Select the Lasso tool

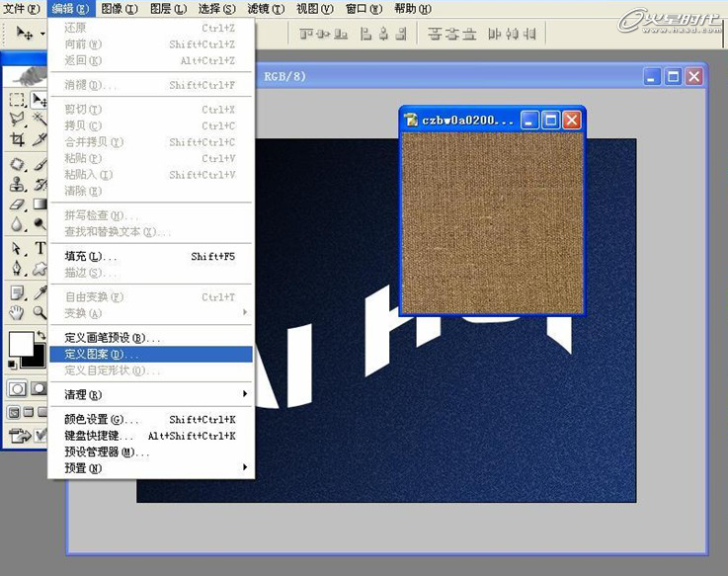pos(17,120)
